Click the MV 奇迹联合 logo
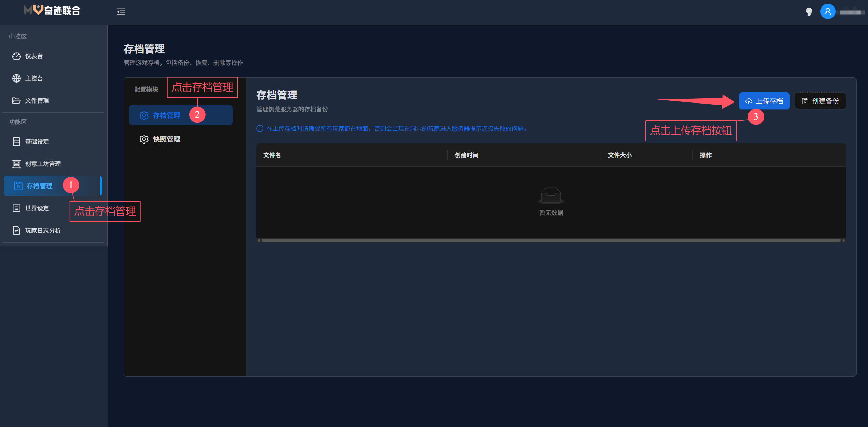Screen dimensions: 868x427 pyautogui.click(x=51, y=11)
